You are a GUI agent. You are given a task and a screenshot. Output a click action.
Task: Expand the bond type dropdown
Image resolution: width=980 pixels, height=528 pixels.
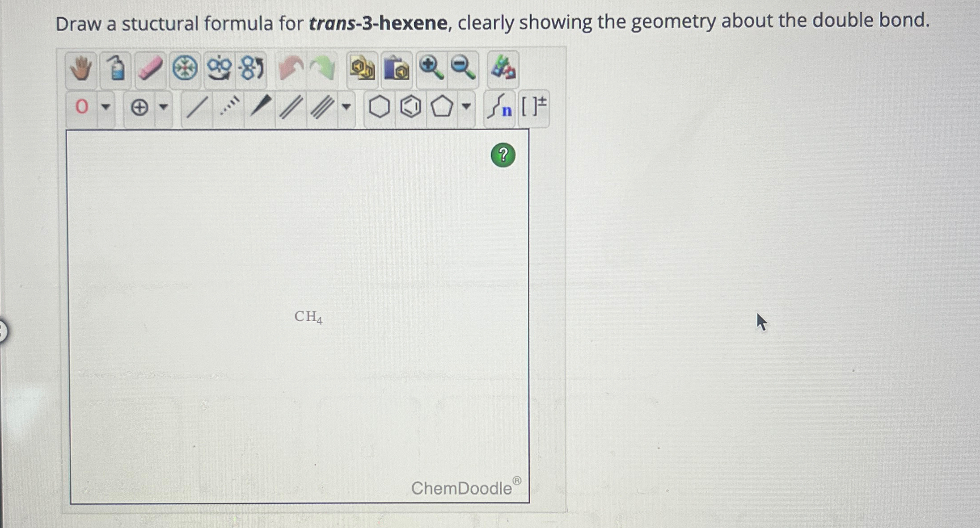[344, 108]
